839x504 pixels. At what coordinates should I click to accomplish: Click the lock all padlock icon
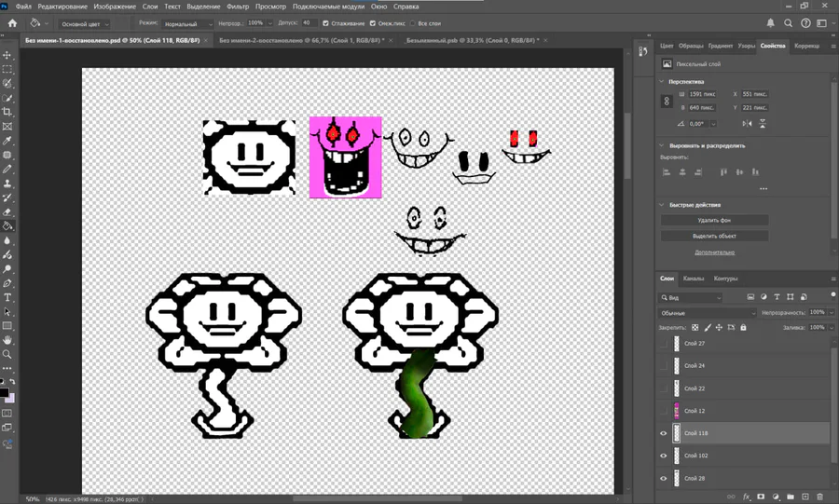click(743, 328)
